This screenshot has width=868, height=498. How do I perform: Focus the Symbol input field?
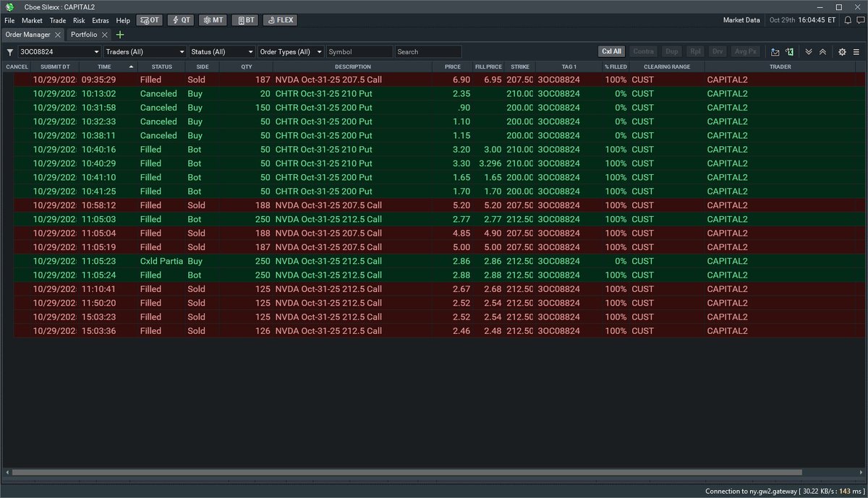tap(359, 52)
